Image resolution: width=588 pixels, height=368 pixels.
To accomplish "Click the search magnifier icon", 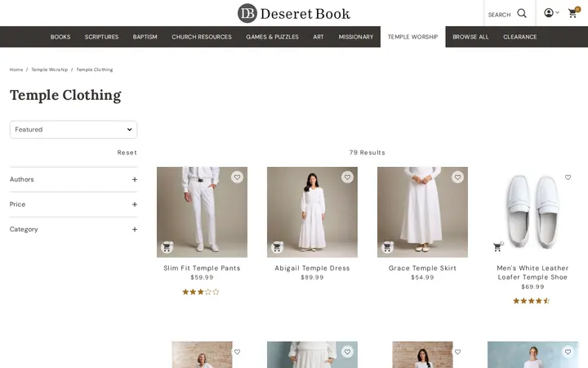I will click(522, 14).
